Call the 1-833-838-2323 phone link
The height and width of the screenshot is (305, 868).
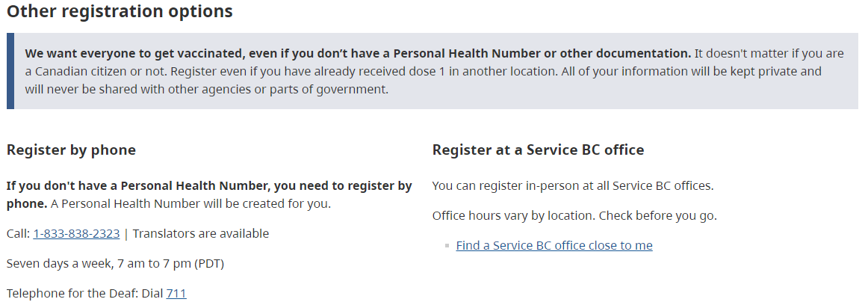pyautogui.click(x=76, y=233)
